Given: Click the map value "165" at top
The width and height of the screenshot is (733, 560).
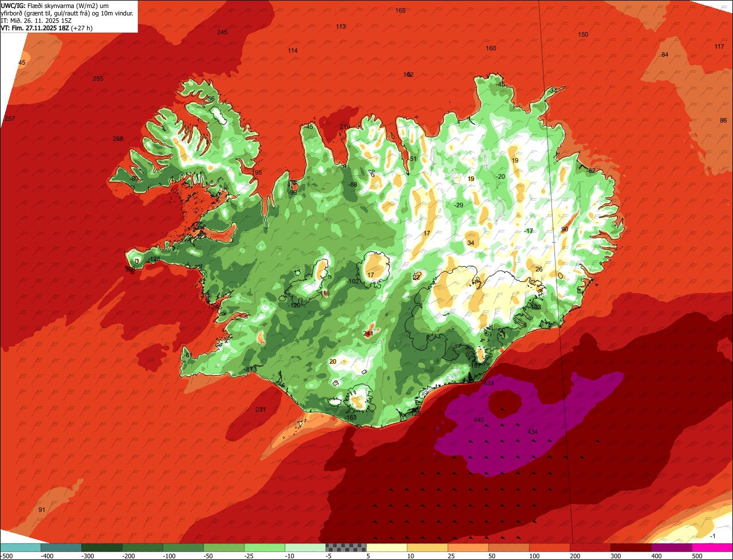Looking at the screenshot, I should pos(400,10).
